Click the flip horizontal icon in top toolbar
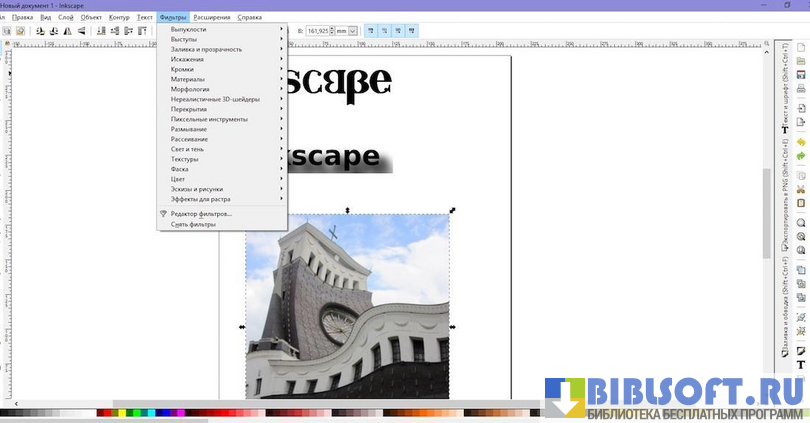Viewport: 810px width, 423px height. (x=69, y=31)
